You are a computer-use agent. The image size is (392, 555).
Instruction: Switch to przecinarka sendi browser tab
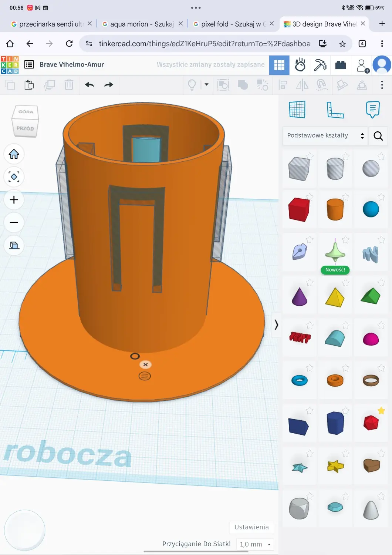(51, 24)
